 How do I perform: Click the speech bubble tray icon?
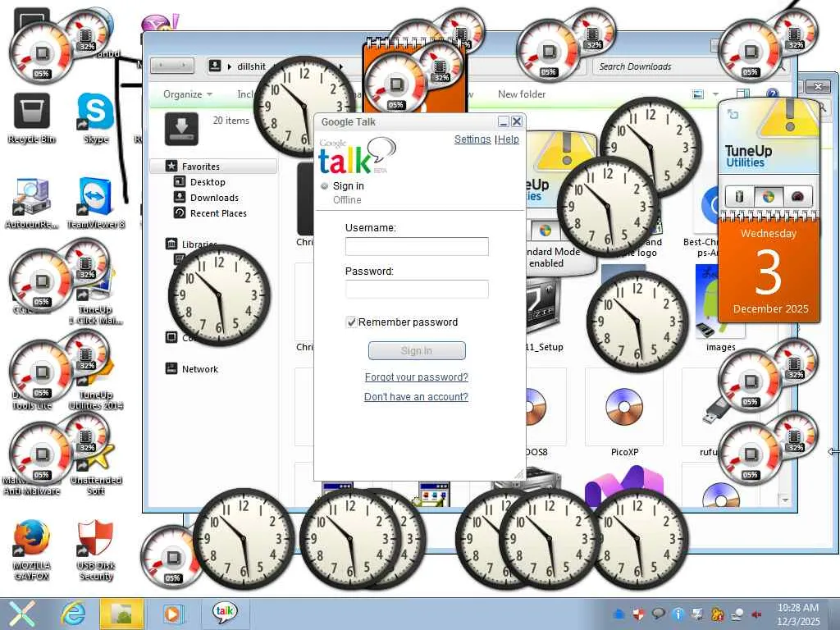click(658, 614)
